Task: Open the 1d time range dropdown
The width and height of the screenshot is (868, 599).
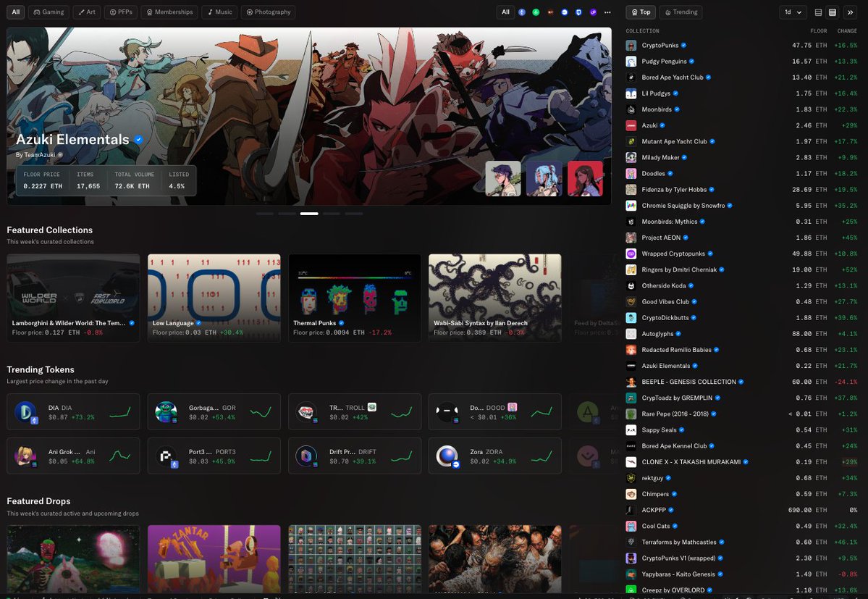Action: pyautogui.click(x=793, y=12)
